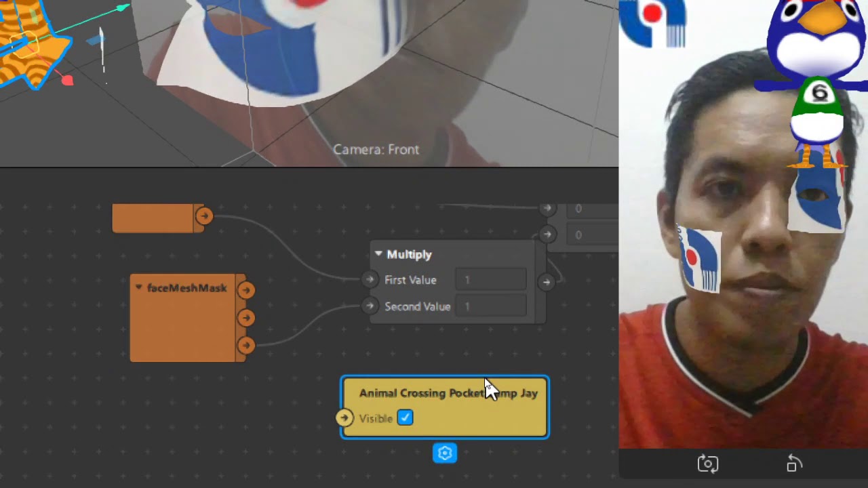This screenshot has height=488, width=868.
Task: Click the top input port of the upper-right patch
Action: [547, 209]
